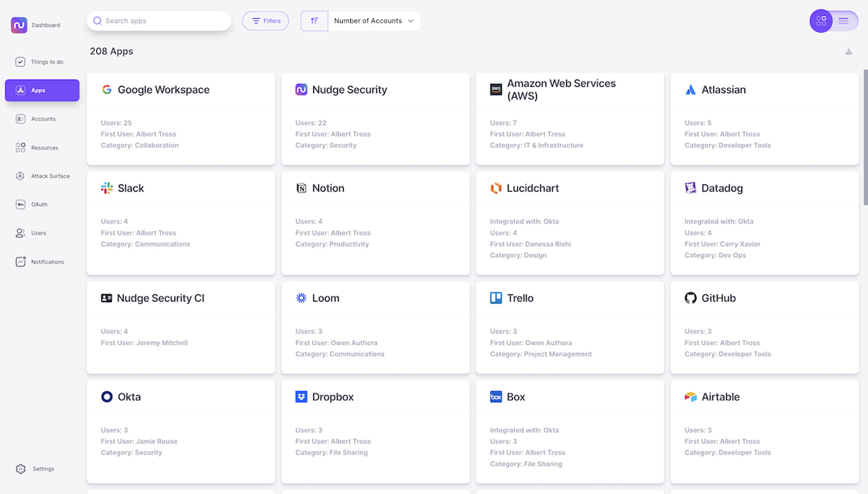Open the Number of Accounts sort dropdown
868x494 pixels.
tap(374, 21)
